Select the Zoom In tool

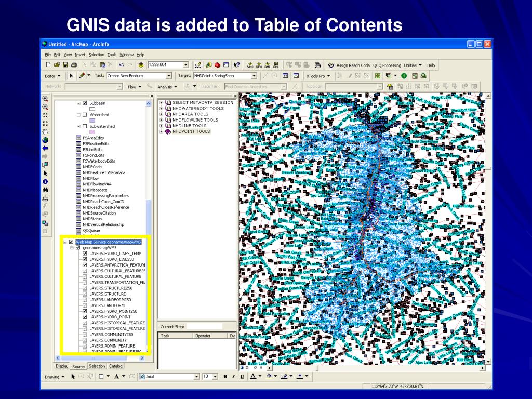(45, 98)
